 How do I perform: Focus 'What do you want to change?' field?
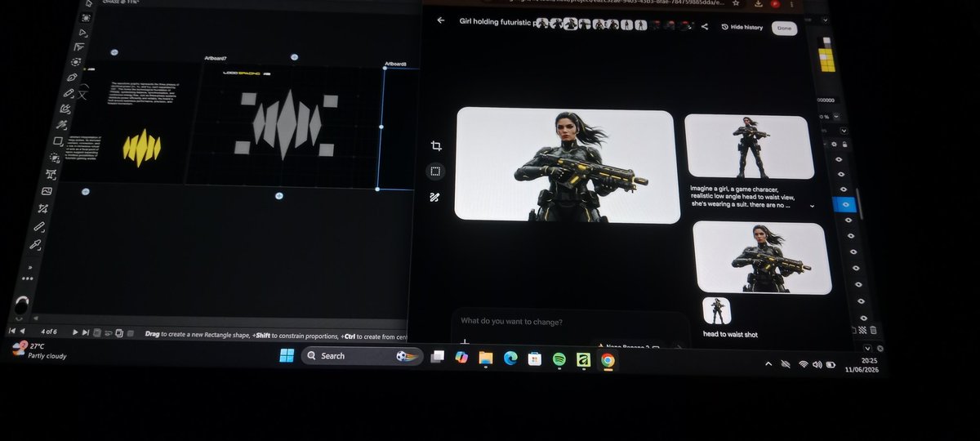[x=511, y=321]
